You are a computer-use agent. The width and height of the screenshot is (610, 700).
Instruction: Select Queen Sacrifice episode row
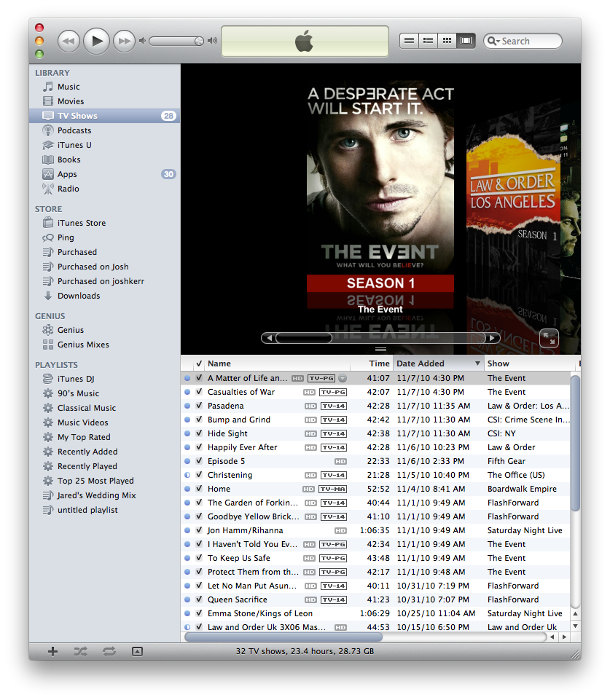pyautogui.click(x=375, y=599)
